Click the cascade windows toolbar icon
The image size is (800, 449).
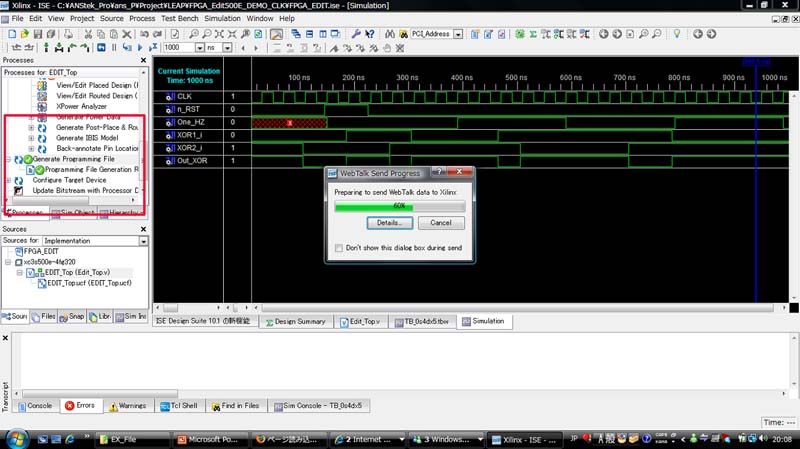pos(296,34)
